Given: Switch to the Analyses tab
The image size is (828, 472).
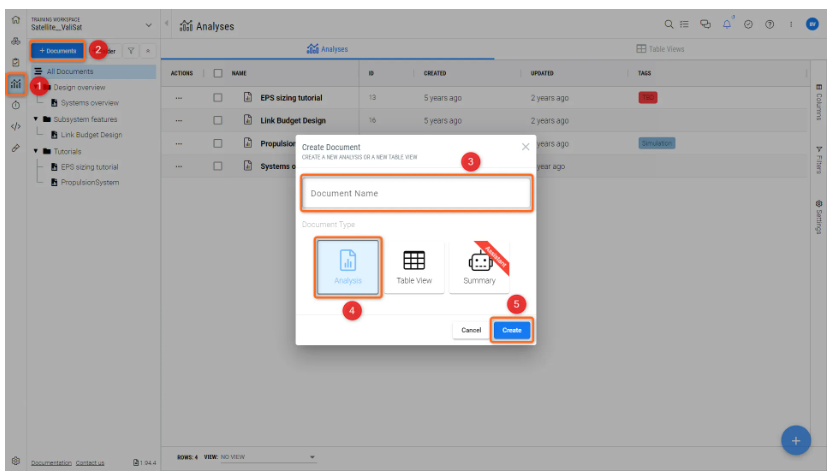Looking at the screenshot, I should 327,49.
